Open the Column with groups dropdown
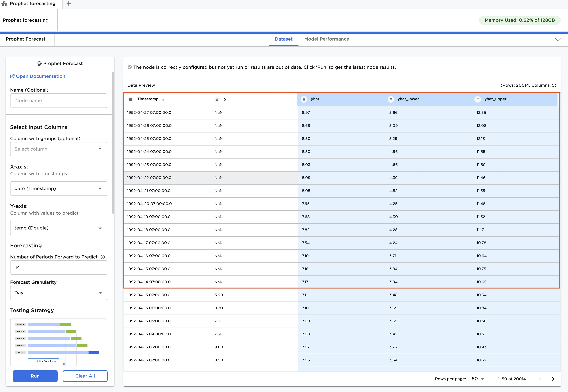568x392 pixels. pos(59,149)
